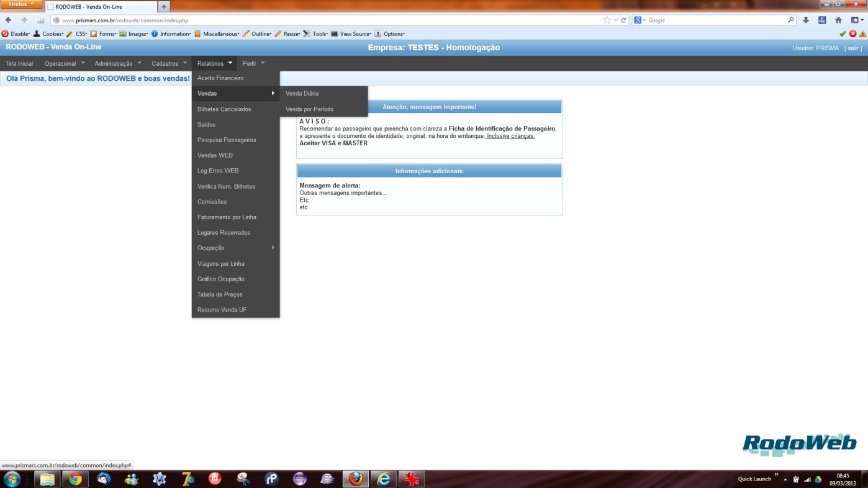Click the Firefox home icon
The width and height of the screenshot is (868, 488).
click(838, 20)
